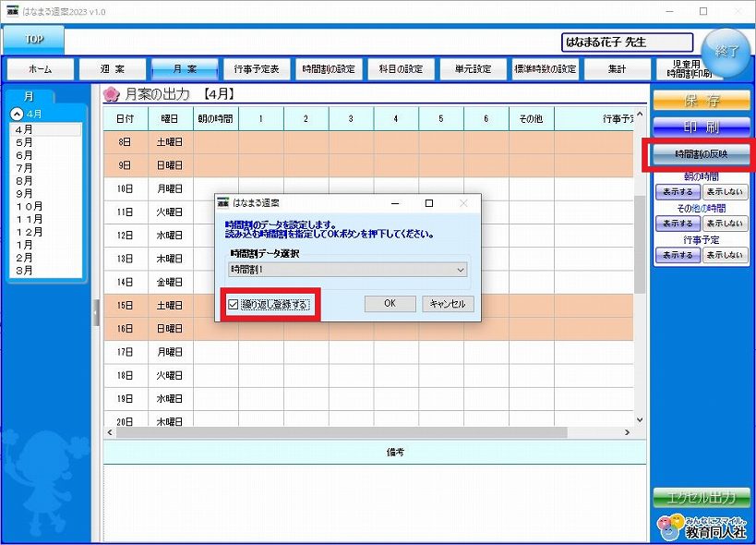Select 3月 in the month list

pos(46,270)
